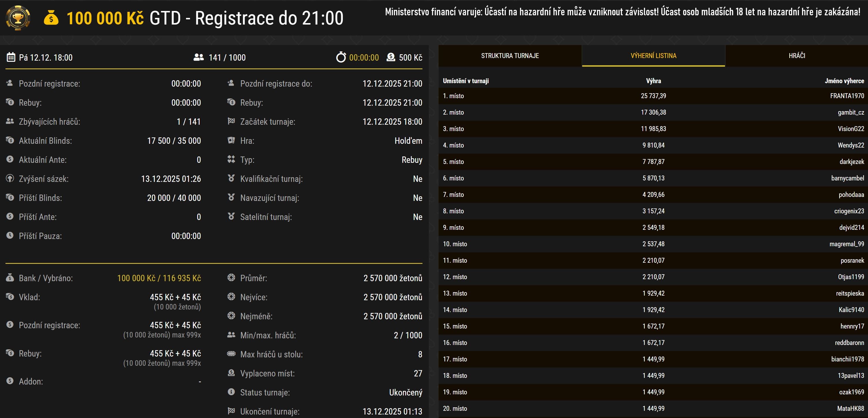Image resolution: width=868 pixels, height=418 pixels.
Task: Click player name criogenix23
Action: point(849,211)
